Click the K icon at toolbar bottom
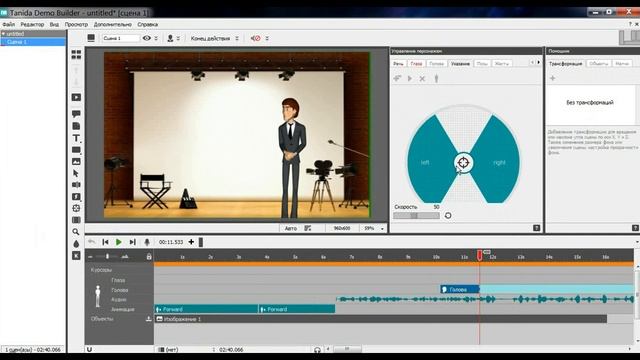Image resolution: width=640 pixels, height=360 pixels. click(x=76, y=256)
